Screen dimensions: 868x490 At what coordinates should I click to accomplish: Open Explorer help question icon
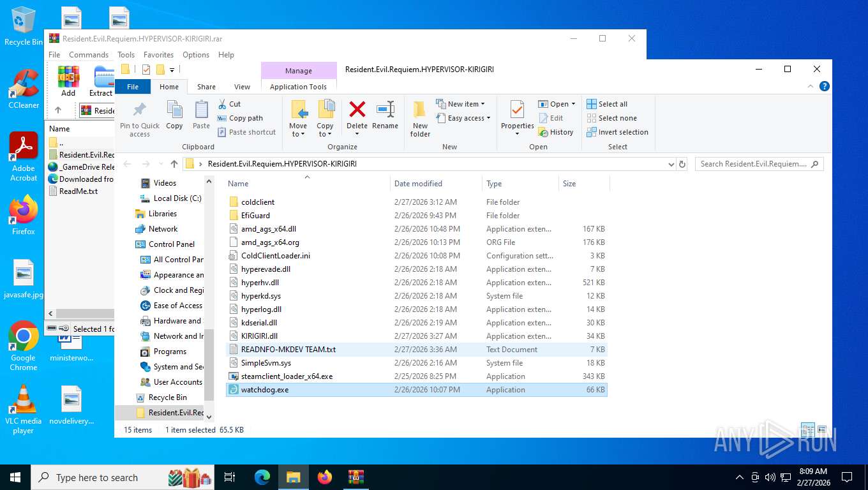[x=825, y=86]
